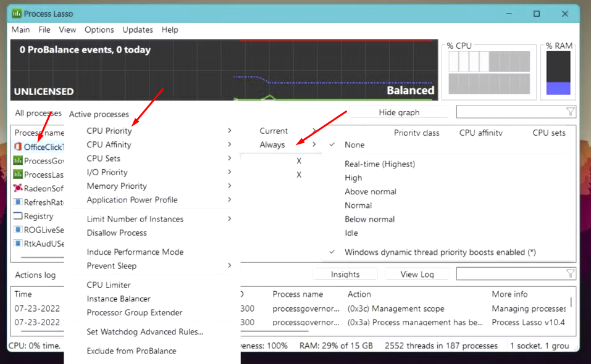The width and height of the screenshot is (591, 364).
Task: Select Induce Performance Mode
Action: (135, 252)
